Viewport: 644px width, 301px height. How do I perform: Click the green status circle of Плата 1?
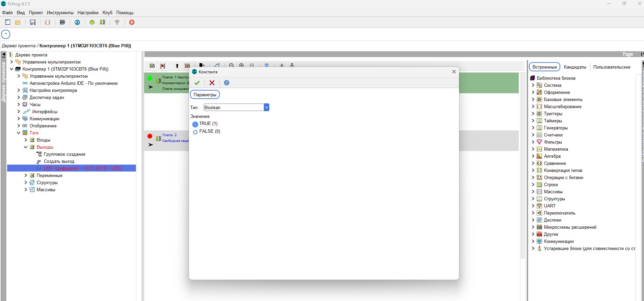tap(150, 78)
